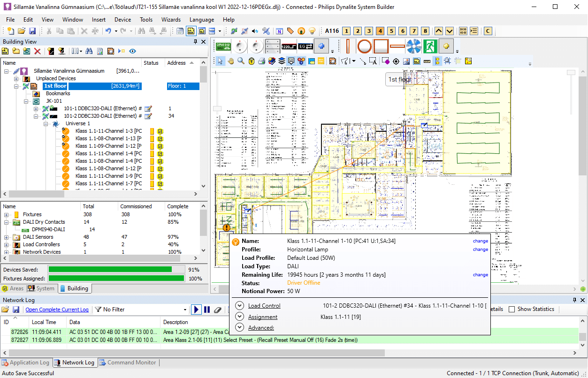Click the orange tag icon in toolbar

pos(290,31)
